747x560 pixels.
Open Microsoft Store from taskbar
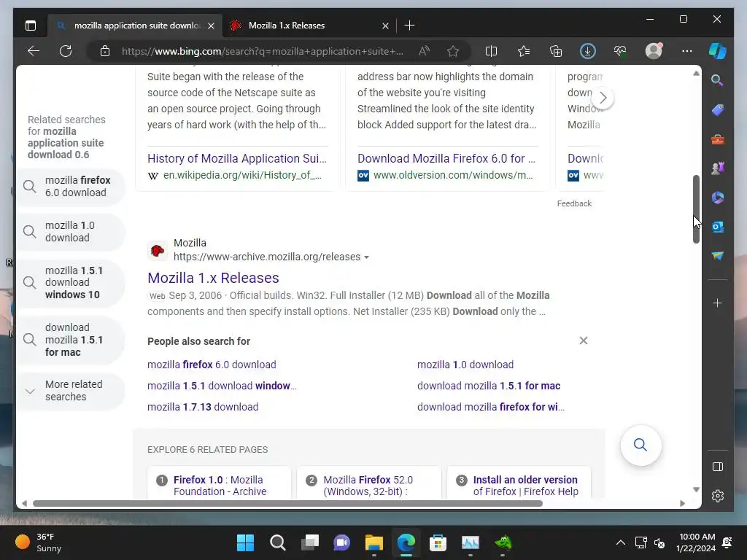pos(438,542)
